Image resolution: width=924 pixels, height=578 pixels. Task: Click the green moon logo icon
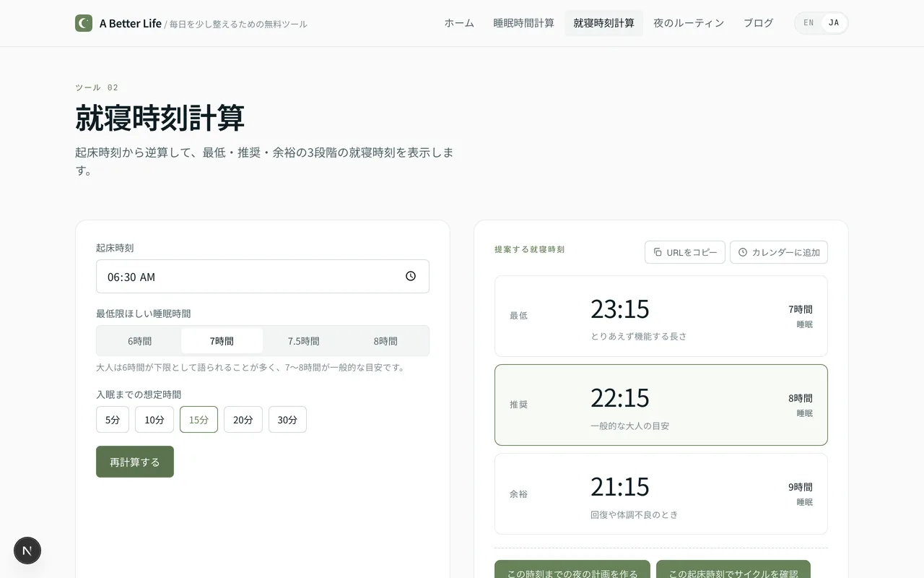click(x=84, y=23)
